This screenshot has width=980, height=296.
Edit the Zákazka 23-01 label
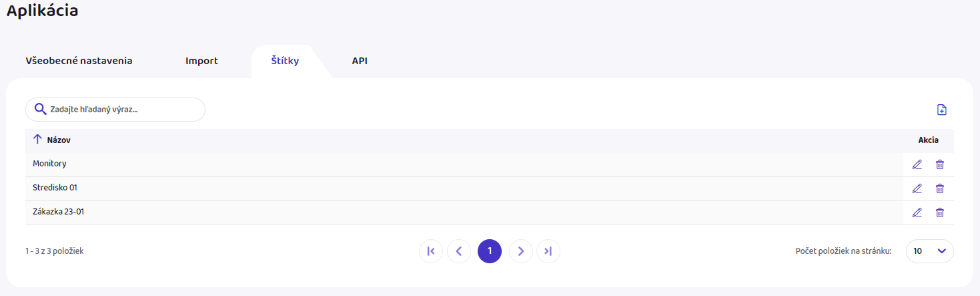pyautogui.click(x=917, y=212)
